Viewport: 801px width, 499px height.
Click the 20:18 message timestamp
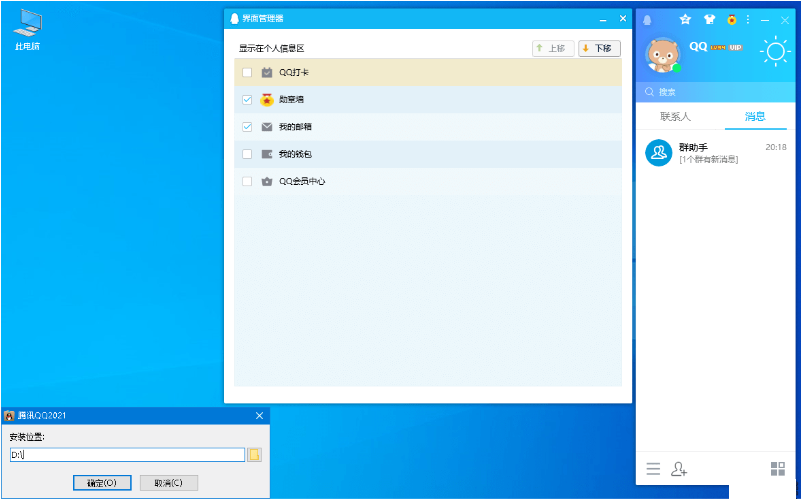775,147
